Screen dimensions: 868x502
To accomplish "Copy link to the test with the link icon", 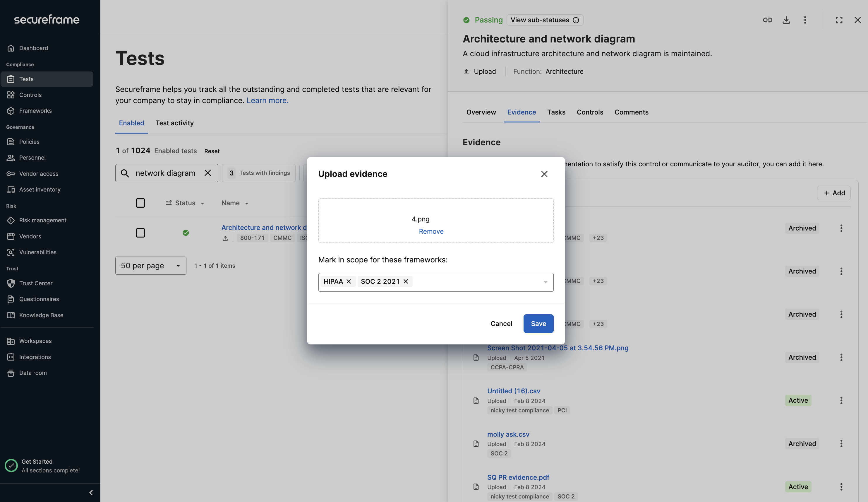I will click(767, 20).
